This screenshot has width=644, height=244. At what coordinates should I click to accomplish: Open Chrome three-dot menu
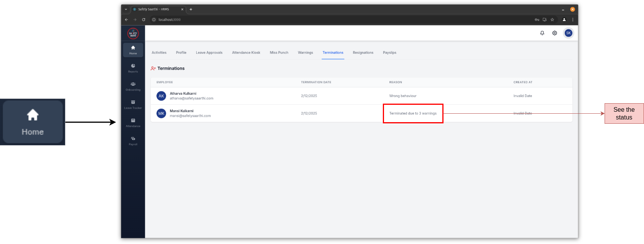573,20
